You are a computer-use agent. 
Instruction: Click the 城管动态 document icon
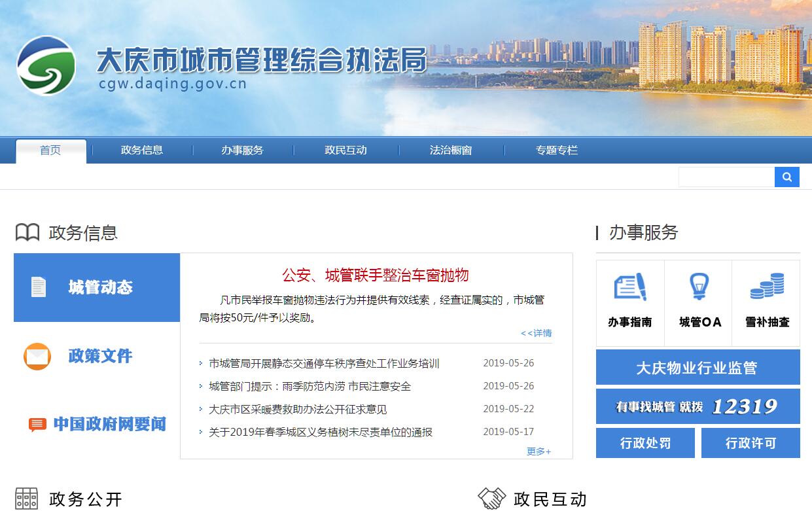click(x=39, y=287)
